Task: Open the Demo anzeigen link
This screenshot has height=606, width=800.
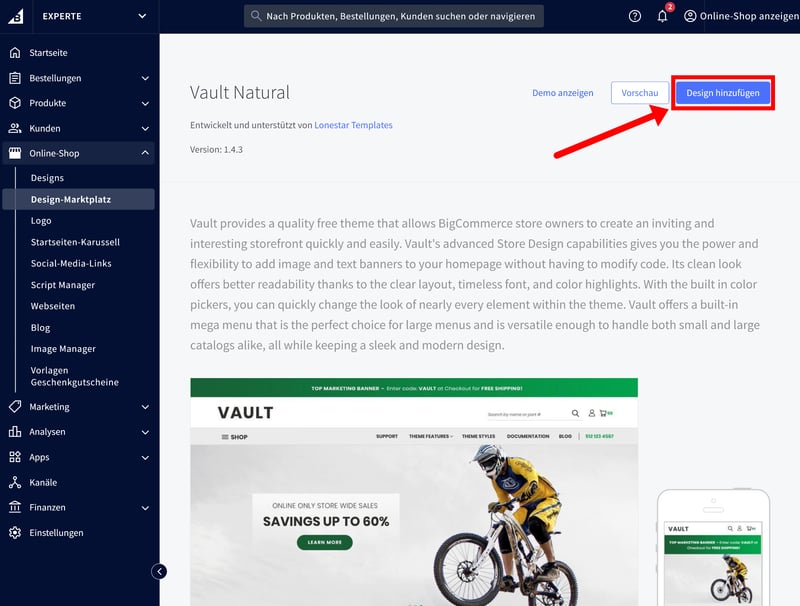Action: (x=563, y=93)
